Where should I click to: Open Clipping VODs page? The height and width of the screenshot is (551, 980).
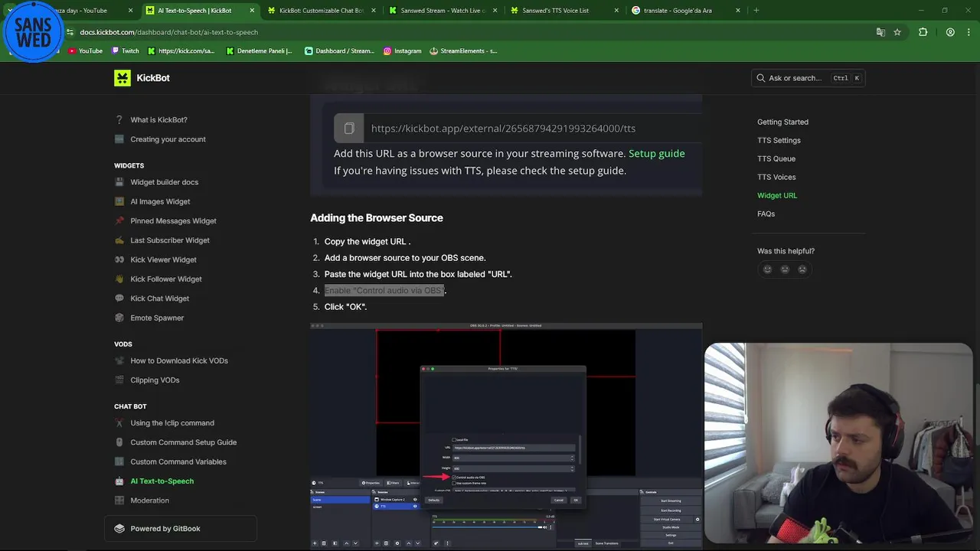(155, 380)
